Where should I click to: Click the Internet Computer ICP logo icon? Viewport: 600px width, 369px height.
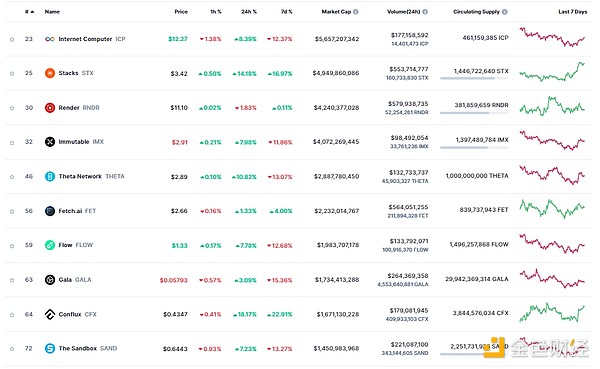[50, 39]
